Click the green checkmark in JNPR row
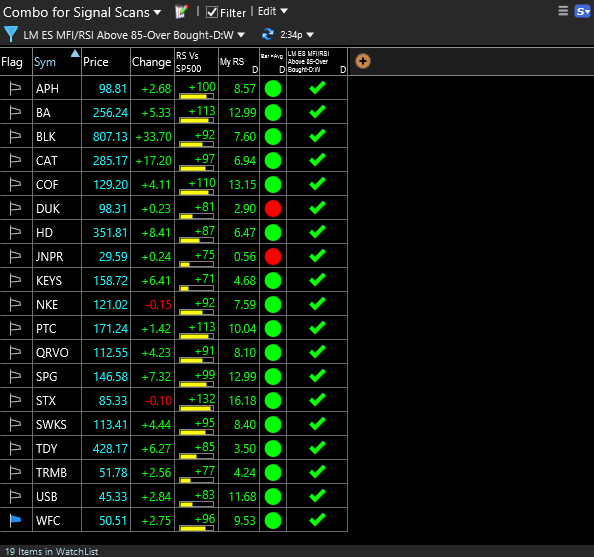 pyautogui.click(x=317, y=256)
